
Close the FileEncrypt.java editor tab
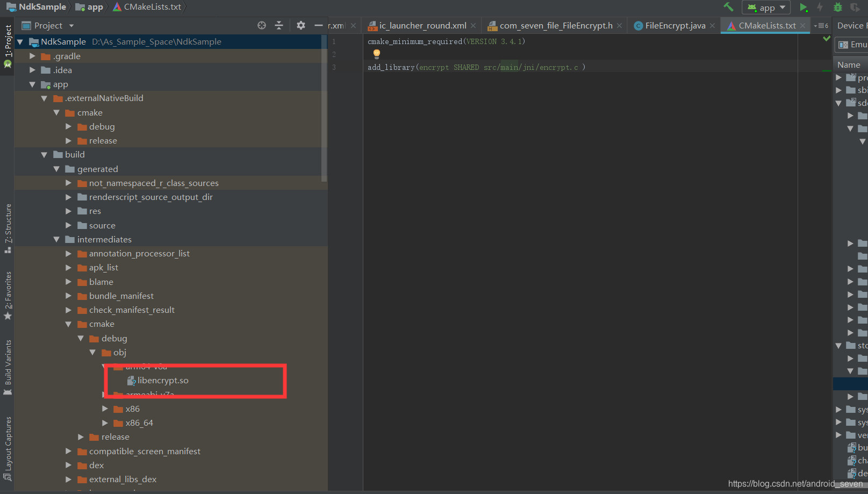(x=712, y=26)
